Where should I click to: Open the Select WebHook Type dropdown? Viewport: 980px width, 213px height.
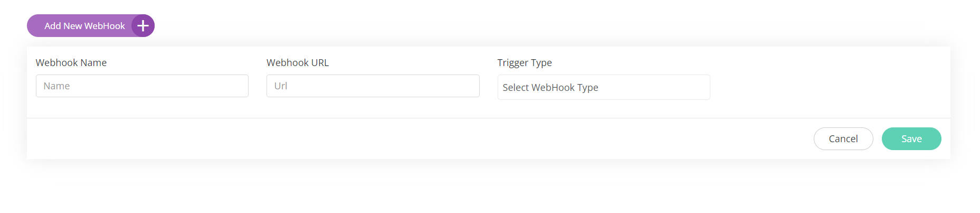click(603, 87)
